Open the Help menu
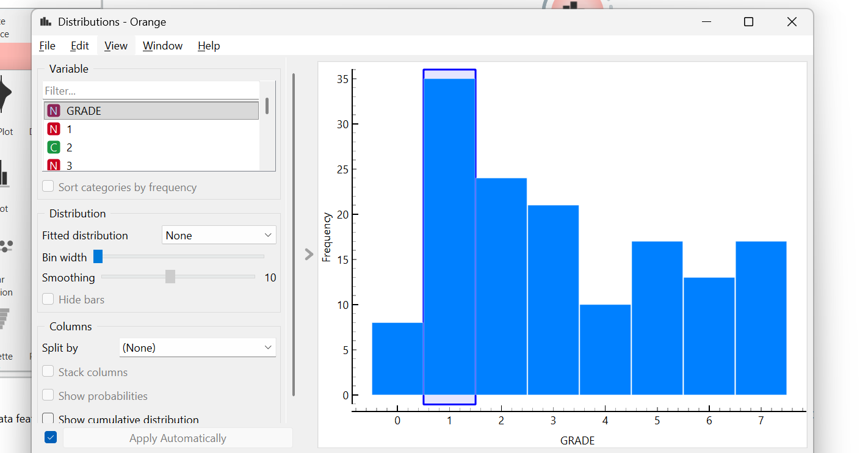This screenshot has width=868, height=453. point(209,46)
